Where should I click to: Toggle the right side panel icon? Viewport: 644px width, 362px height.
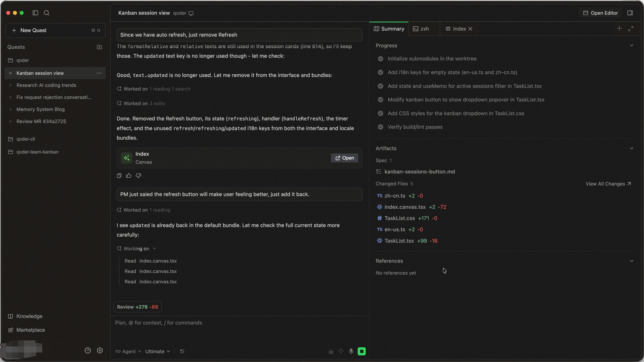coord(630,13)
